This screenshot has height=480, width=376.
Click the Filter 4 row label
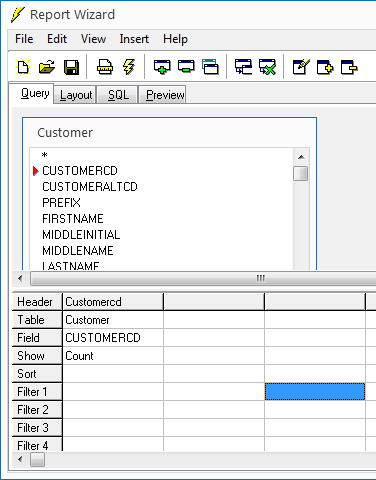click(x=37, y=444)
